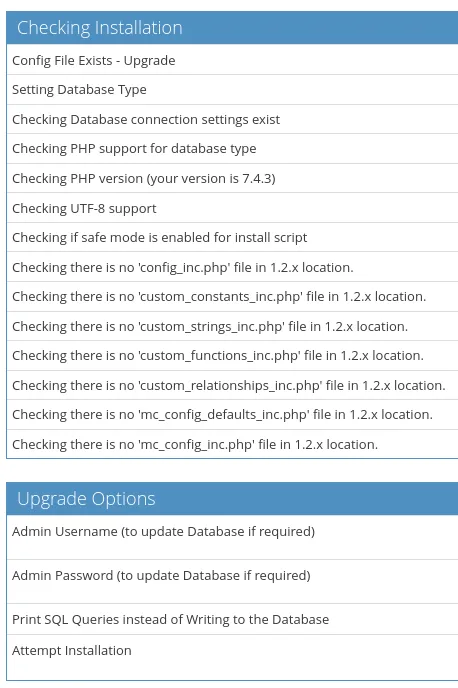The width and height of the screenshot is (458, 688).
Task: Select the Admin Username label
Action: click(x=163, y=531)
